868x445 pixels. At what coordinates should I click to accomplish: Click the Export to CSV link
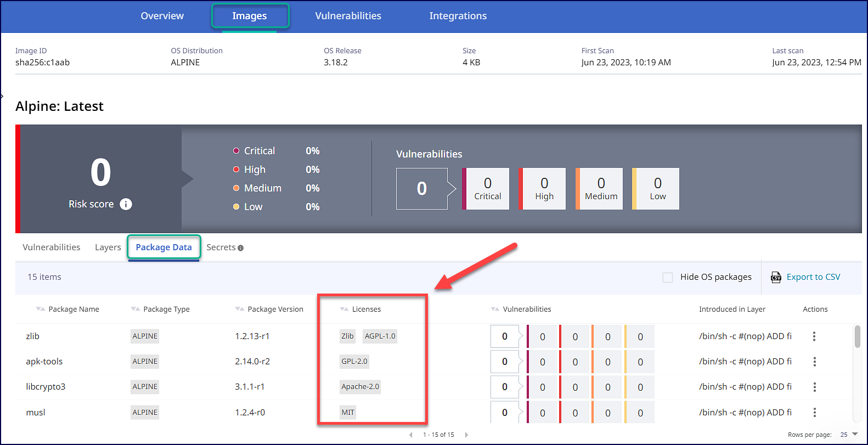pos(813,277)
